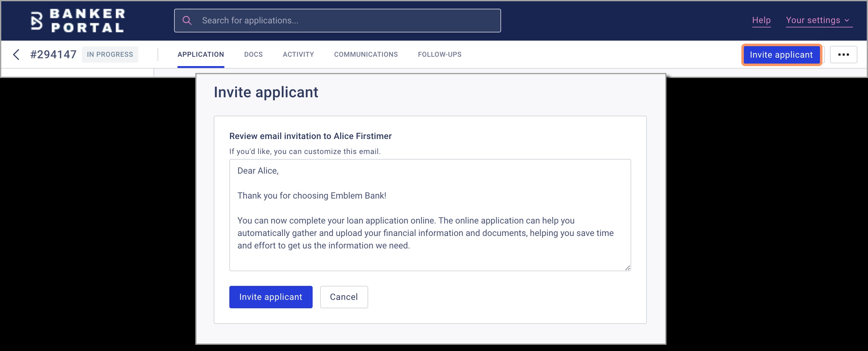
Task: Click the Banker Portal B logo icon
Action: (x=37, y=21)
